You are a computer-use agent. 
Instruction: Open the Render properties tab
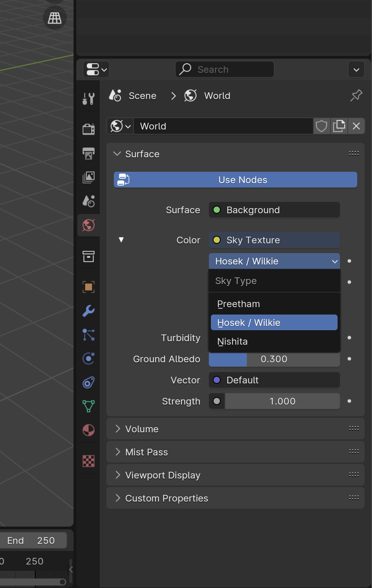click(x=88, y=129)
